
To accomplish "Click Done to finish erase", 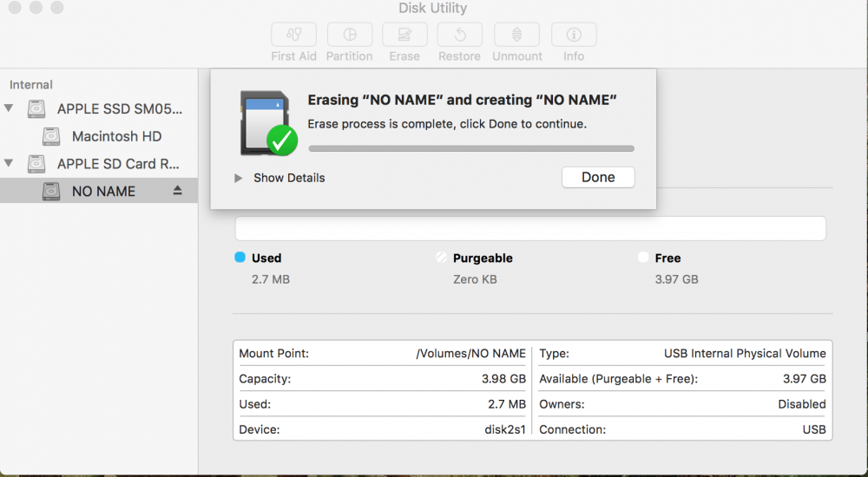I will click(x=598, y=177).
